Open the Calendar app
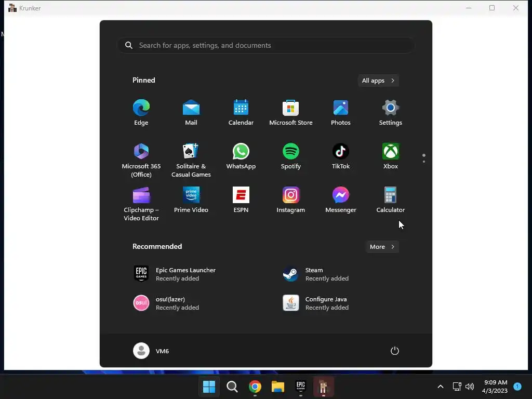Screen dimensions: 532x399 [x=241, y=113]
